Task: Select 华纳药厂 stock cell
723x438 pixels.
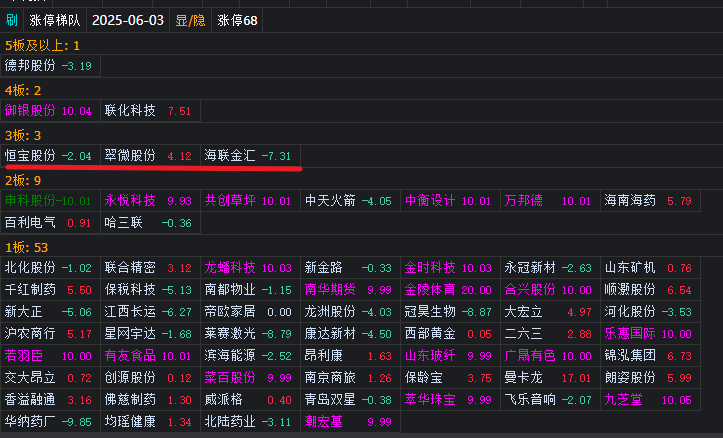Action: coord(50,422)
